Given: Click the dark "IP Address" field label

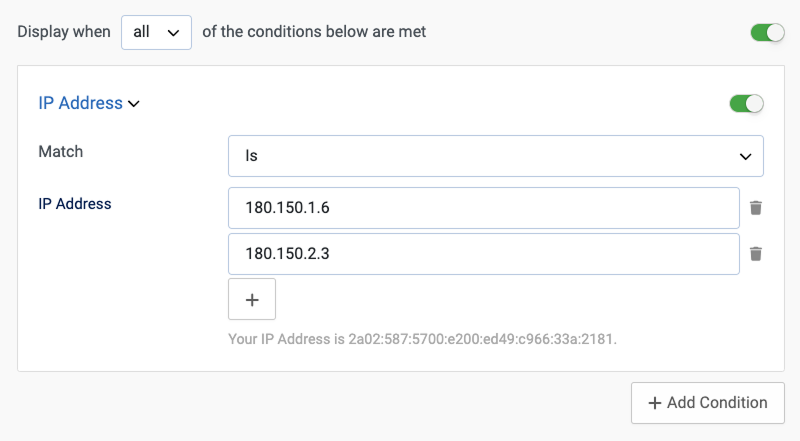Looking at the screenshot, I should [x=75, y=204].
